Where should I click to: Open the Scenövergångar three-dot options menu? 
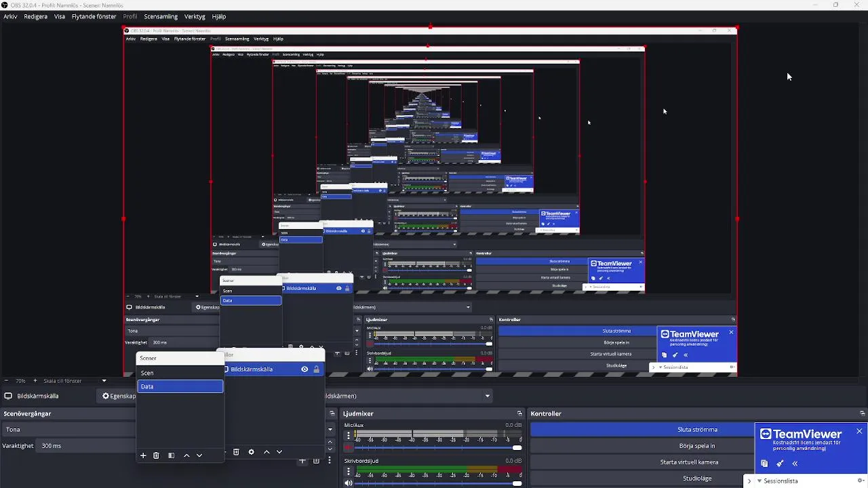(330, 461)
